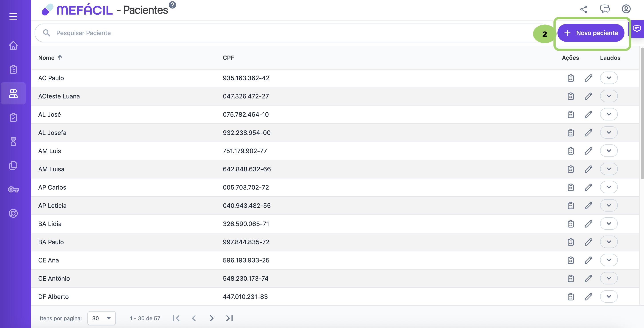Go to the next page of patients
Viewport: 644px width, 328px height.
[211, 318]
